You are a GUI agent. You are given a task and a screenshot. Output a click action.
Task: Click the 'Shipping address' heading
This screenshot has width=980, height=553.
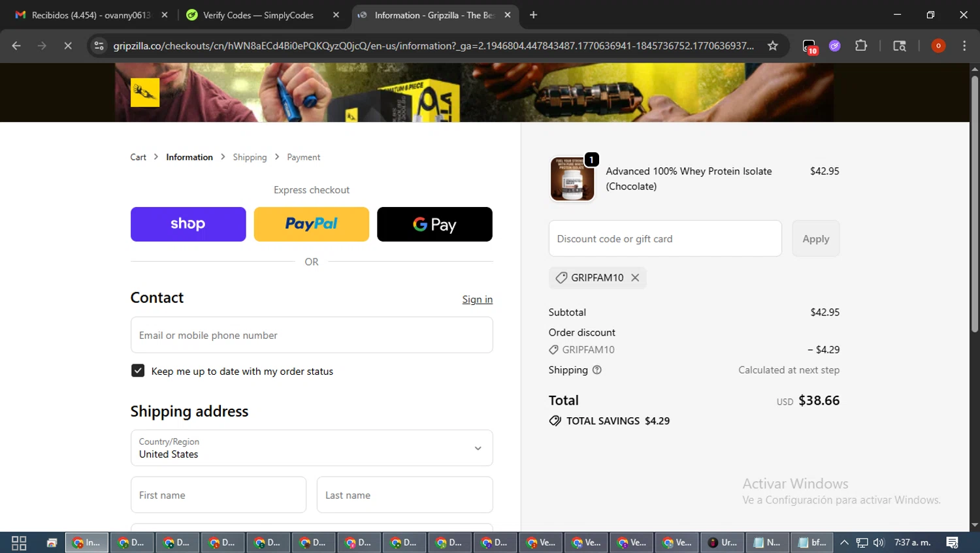[189, 411]
